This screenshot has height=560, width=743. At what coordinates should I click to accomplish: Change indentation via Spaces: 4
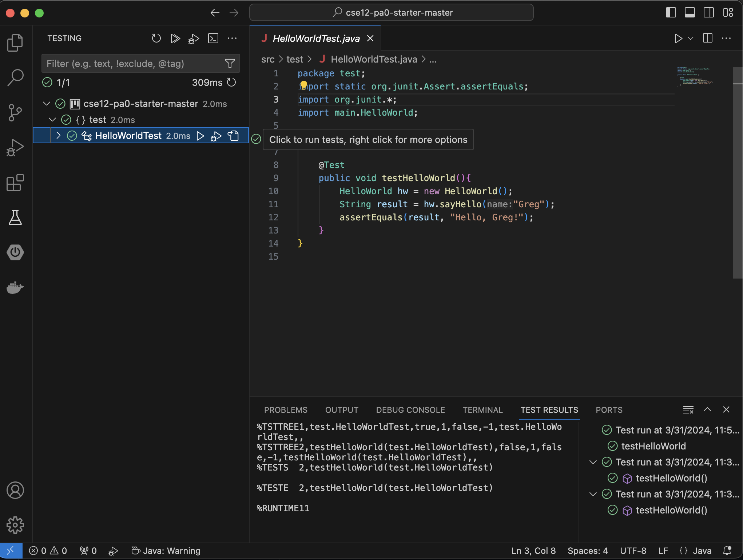(588, 551)
